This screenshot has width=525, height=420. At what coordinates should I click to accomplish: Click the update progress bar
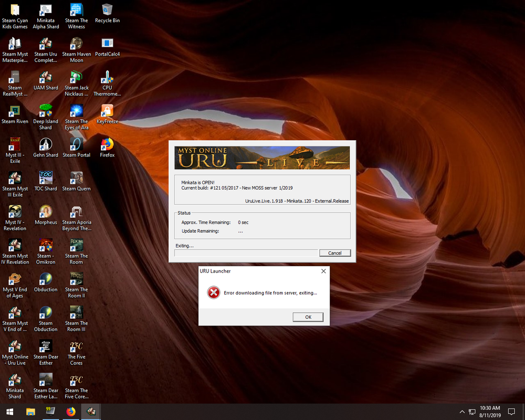pos(246,253)
